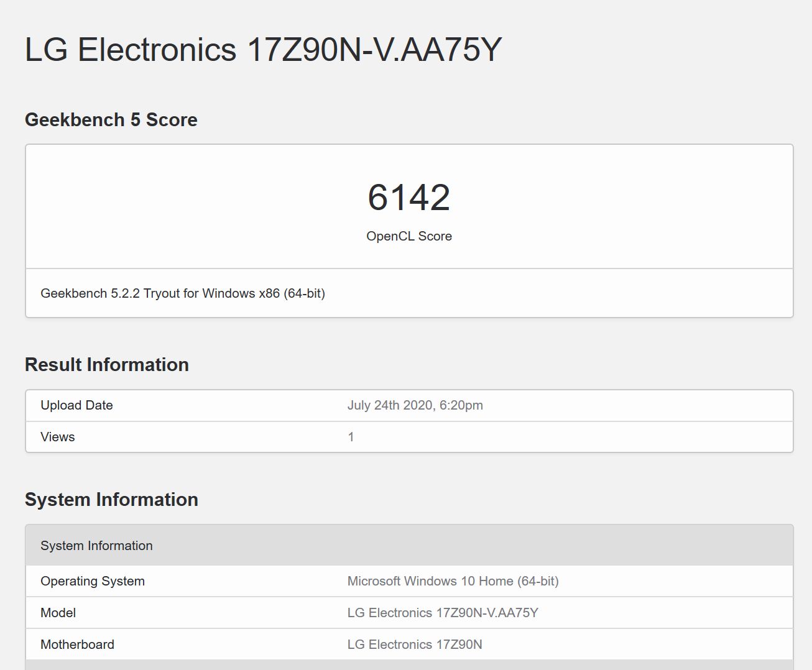
Task: Click the Geekbench 5 Score heading
Action: (111, 119)
